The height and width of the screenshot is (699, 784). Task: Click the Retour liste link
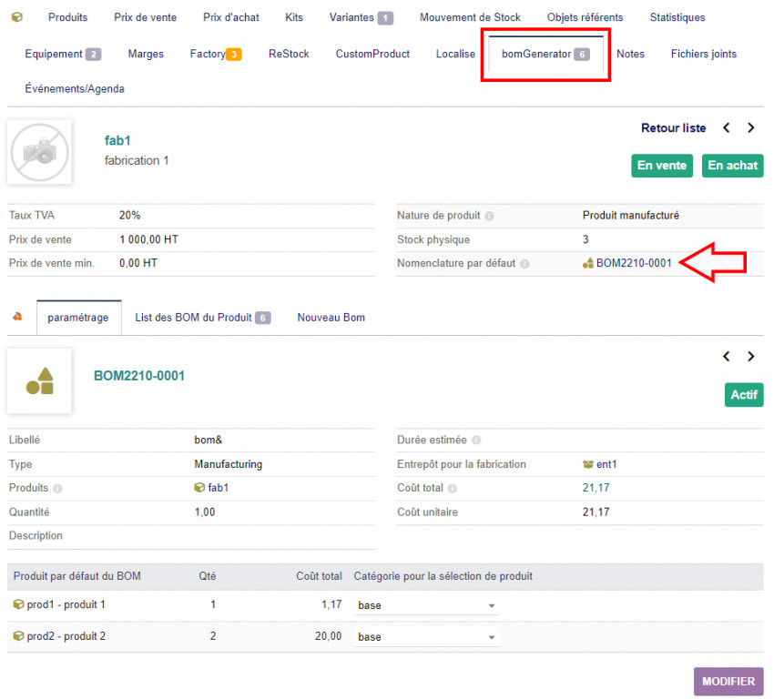click(x=673, y=128)
